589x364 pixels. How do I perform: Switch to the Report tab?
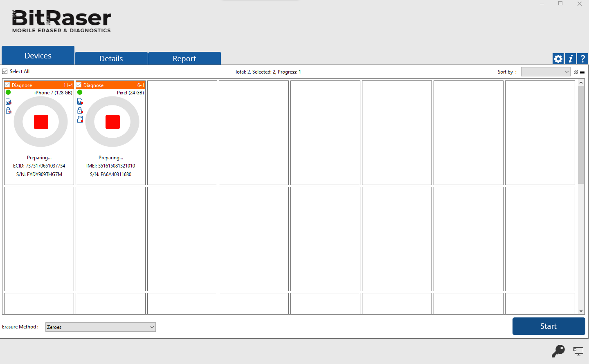coord(184,58)
